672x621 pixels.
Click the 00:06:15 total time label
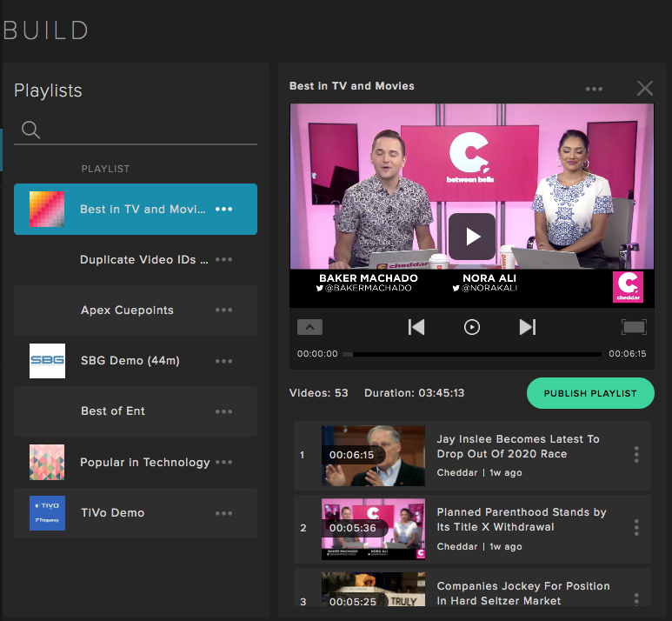click(x=628, y=354)
